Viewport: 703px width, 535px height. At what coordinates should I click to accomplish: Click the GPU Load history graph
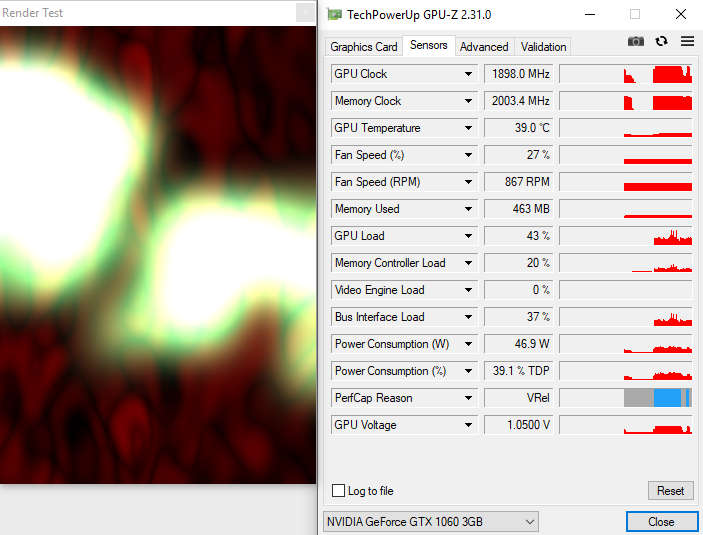(626, 236)
